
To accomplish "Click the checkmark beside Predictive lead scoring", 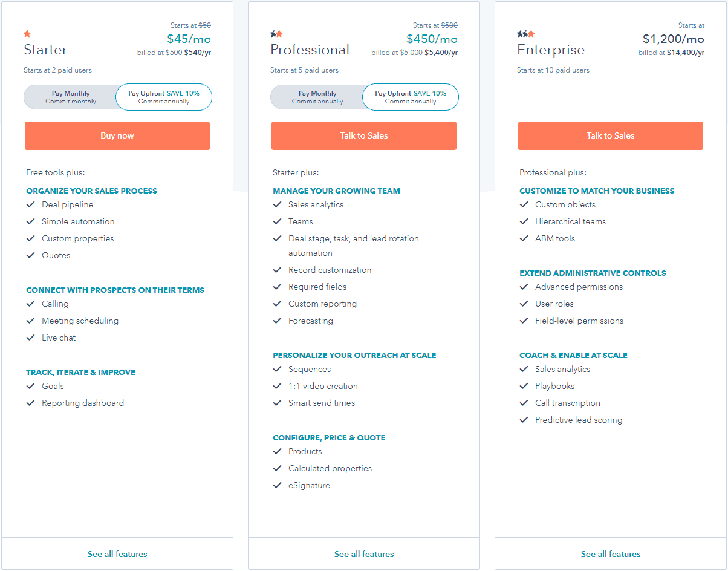I will coord(524,420).
